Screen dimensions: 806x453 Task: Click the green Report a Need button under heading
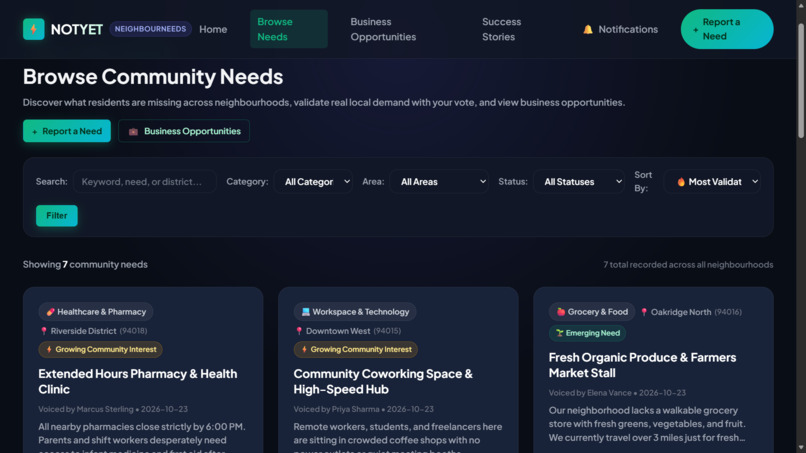tap(67, 131)
